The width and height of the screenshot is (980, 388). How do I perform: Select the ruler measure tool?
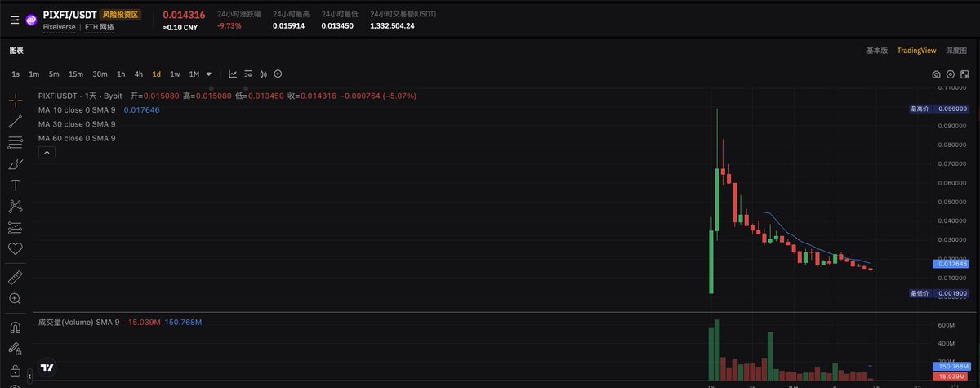[15, 278]
